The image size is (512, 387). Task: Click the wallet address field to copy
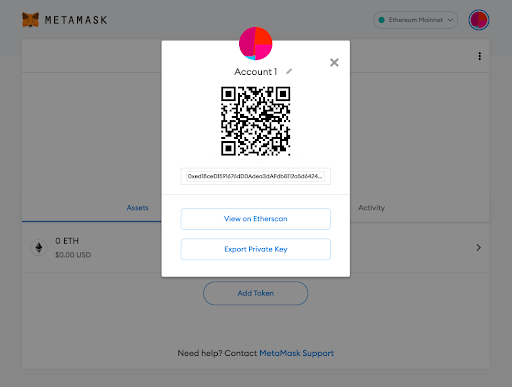[x=256, y=176]
